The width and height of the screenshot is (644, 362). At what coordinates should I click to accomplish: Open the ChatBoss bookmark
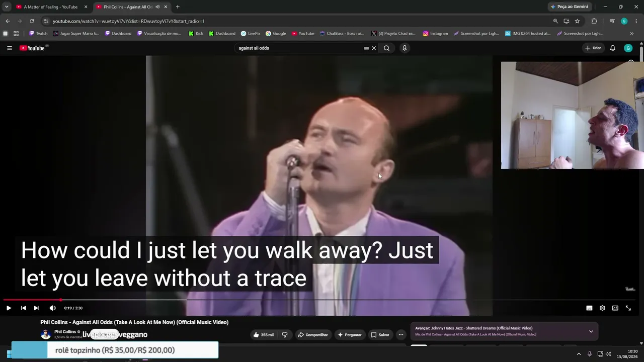coord(342,34)
